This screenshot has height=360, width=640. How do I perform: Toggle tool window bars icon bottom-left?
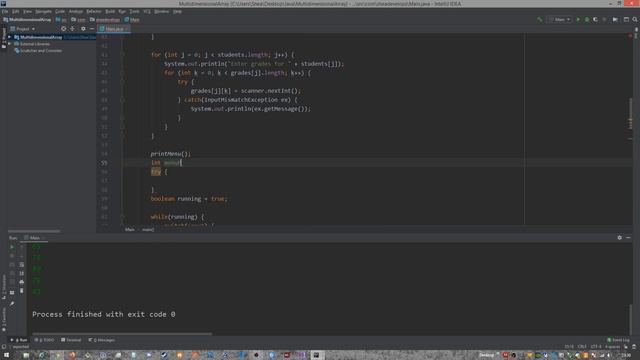click(x=4, y=347)
